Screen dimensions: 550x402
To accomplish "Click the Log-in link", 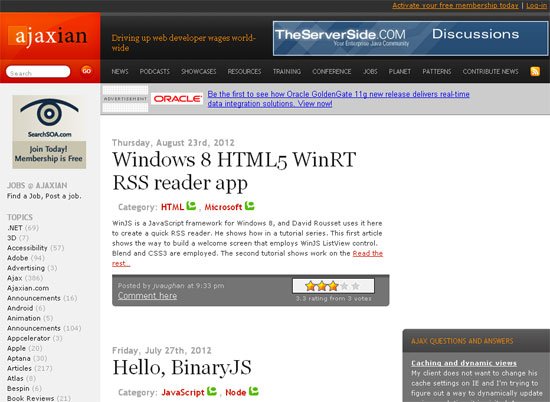I will [537, 6].
